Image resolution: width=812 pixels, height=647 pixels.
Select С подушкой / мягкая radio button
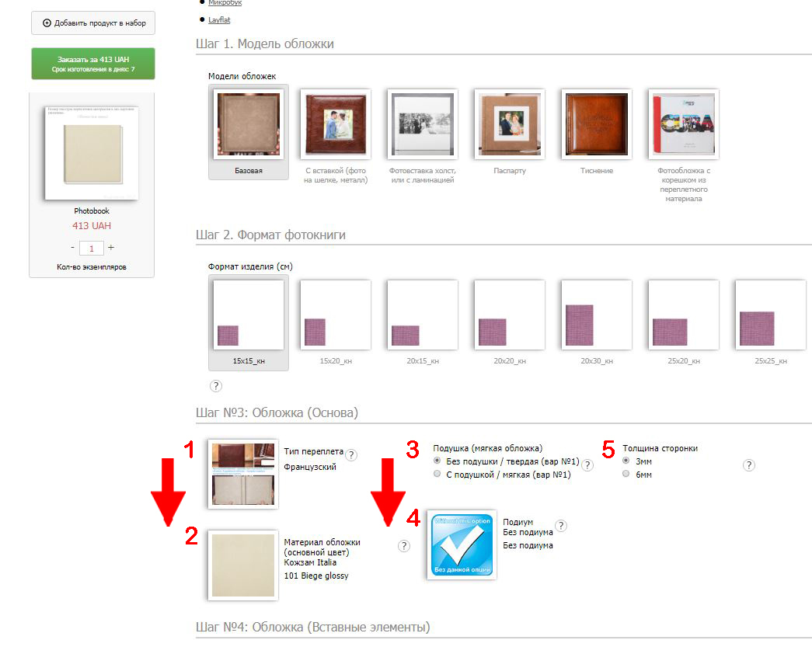[x=437, y=474]
